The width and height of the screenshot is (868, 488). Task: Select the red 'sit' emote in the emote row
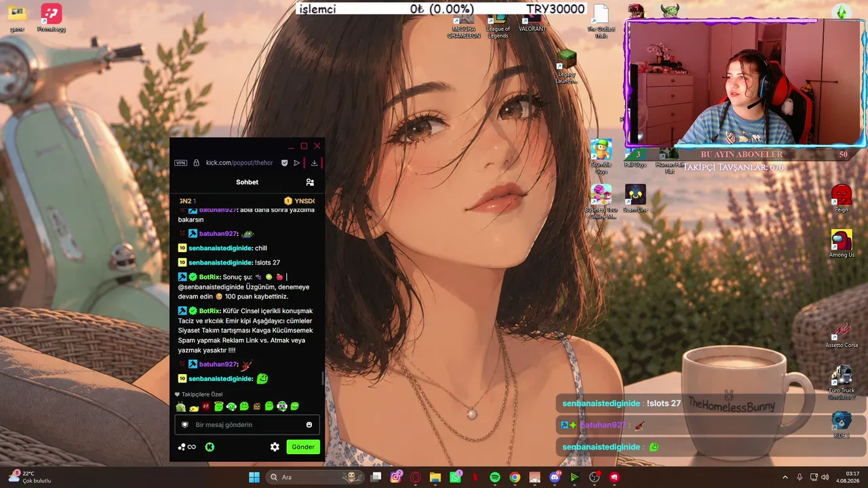(206, 407)
